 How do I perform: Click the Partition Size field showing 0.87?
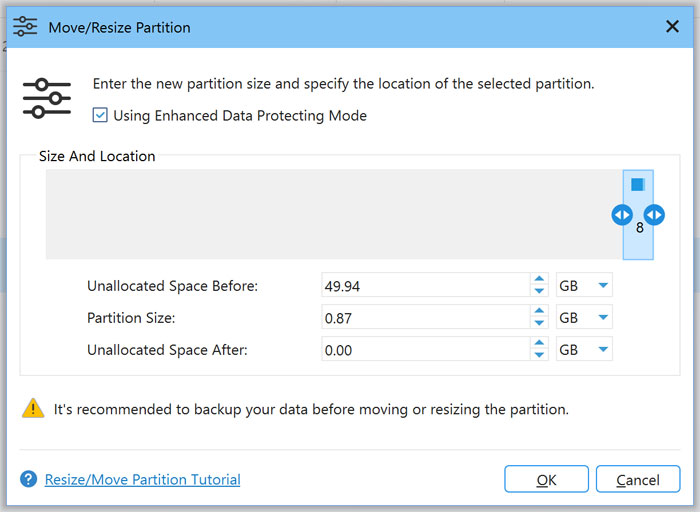click(x=426, y=317)
